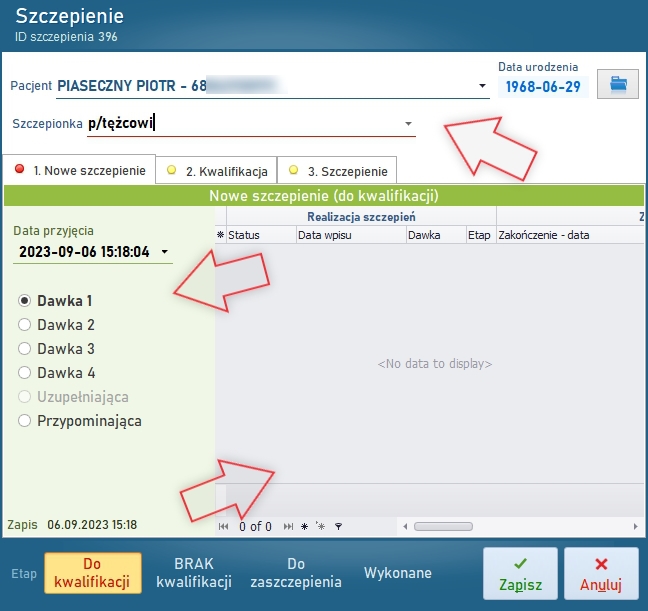Open the Szczepionka dropdown arrow

408,124
